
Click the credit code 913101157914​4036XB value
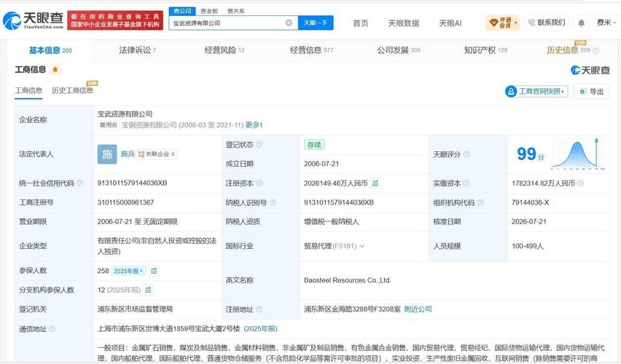132,183
